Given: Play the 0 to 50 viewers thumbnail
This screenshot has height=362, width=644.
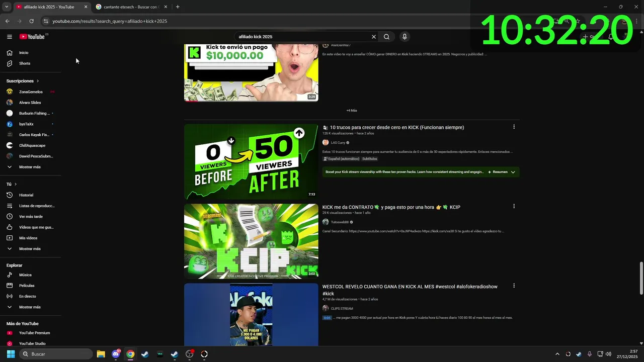Looking at the screenshot, I should tap(251, 162).
